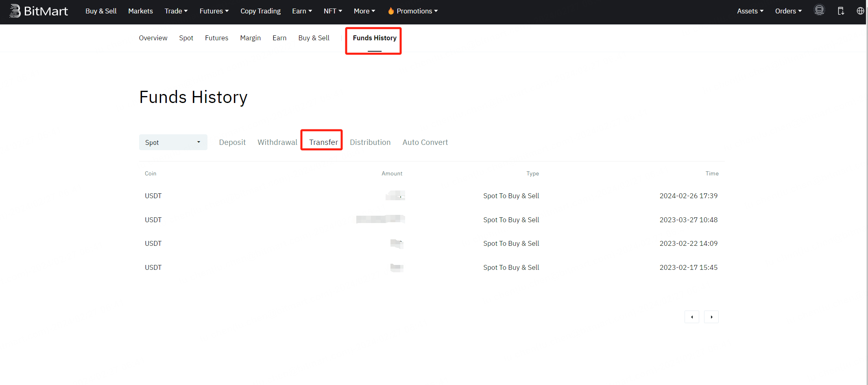The width and height of the screenshot is (868, 385).
Task: Open the user account avatar menu
Action: point(819,11)
